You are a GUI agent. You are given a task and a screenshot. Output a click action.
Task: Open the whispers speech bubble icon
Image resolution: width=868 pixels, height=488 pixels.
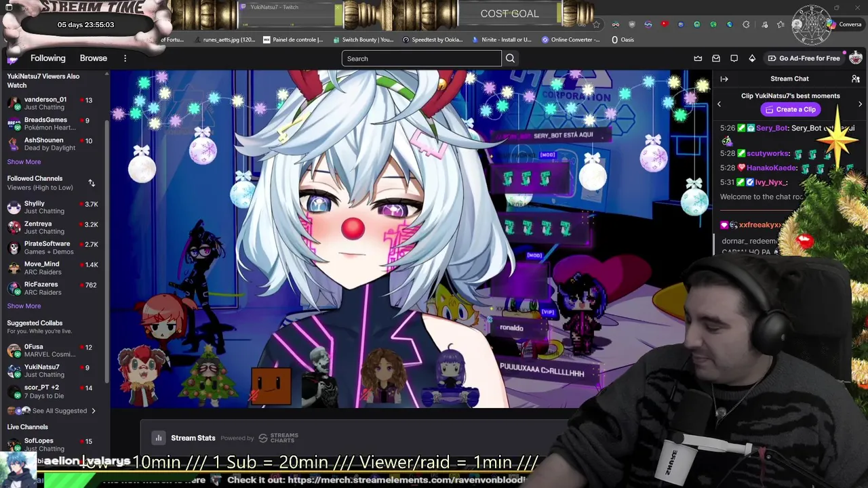point(734,58)
